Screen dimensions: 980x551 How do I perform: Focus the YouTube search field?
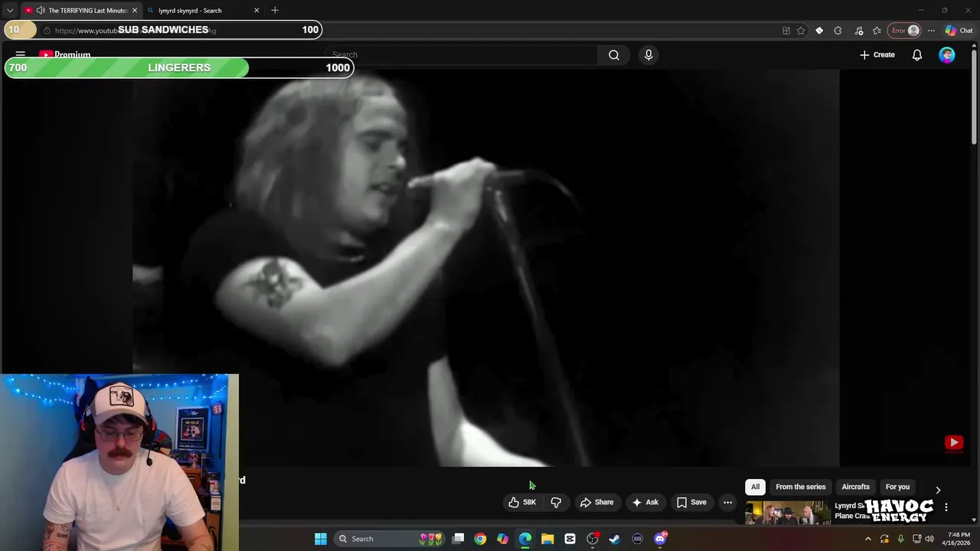(x=462, y=55)
